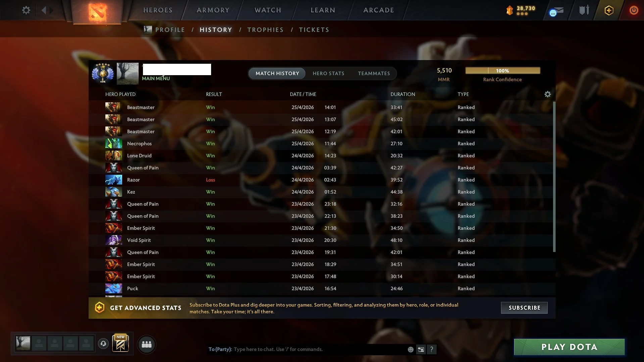Open the armory loadout icon near shards
The width and height of the screenshot is (644, 362).
584,10
